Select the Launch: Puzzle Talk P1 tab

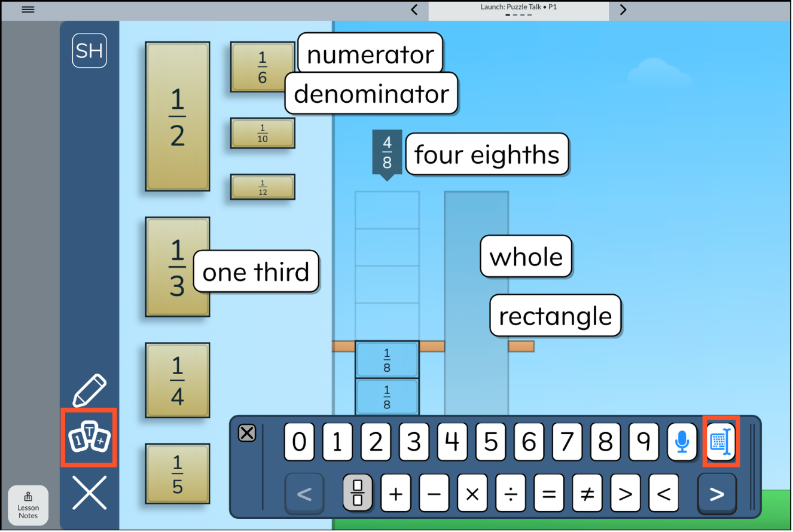(518, 10)
